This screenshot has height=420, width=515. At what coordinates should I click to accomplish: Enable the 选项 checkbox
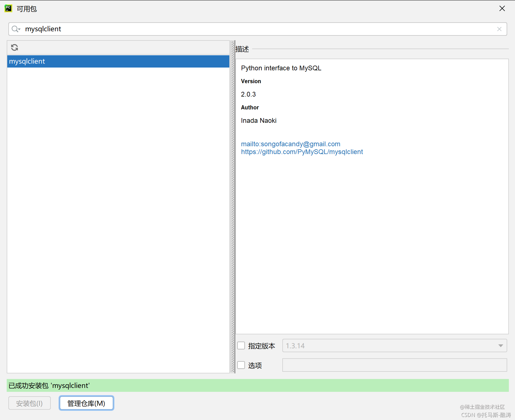[x=241, y=365]
